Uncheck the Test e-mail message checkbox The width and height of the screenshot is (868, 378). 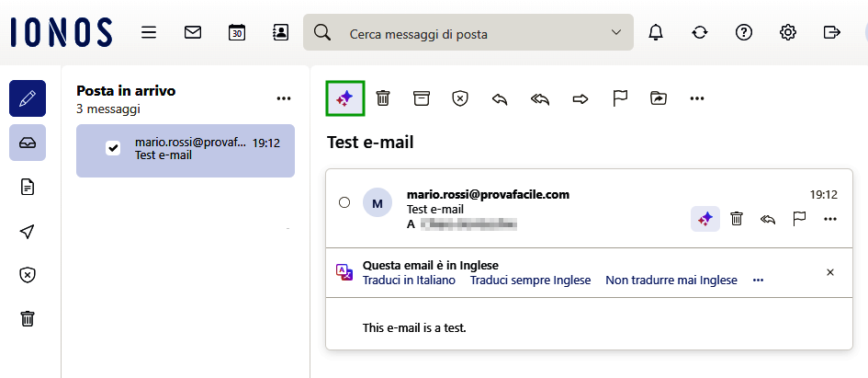coord(114,148)
